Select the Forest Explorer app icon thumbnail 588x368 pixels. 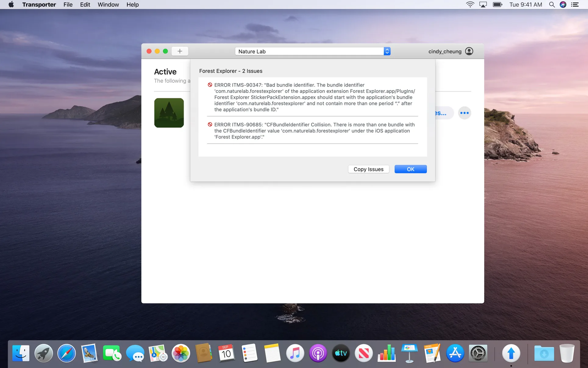point(169,113)
